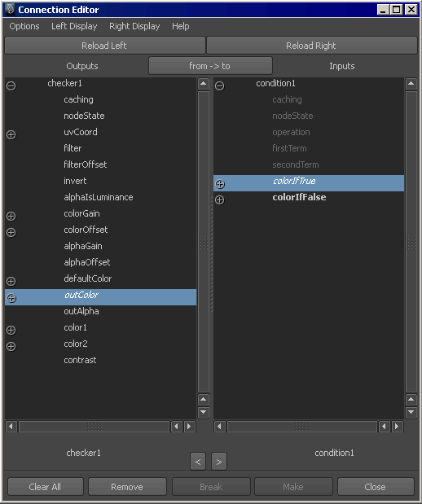Click the inputs list scroll-up arrow at top
This screenshot has width=422, height=504.
pyautogui.click(x=411, y=84)
